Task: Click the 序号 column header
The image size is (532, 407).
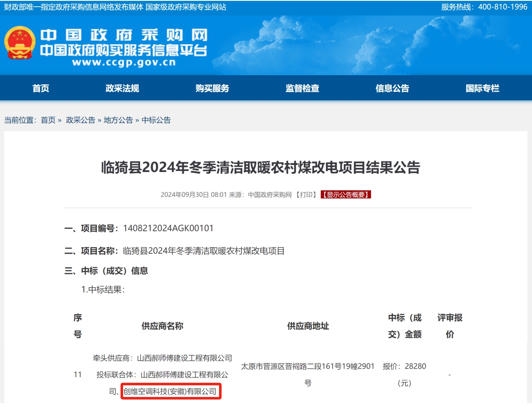Action: pos(78,326)
